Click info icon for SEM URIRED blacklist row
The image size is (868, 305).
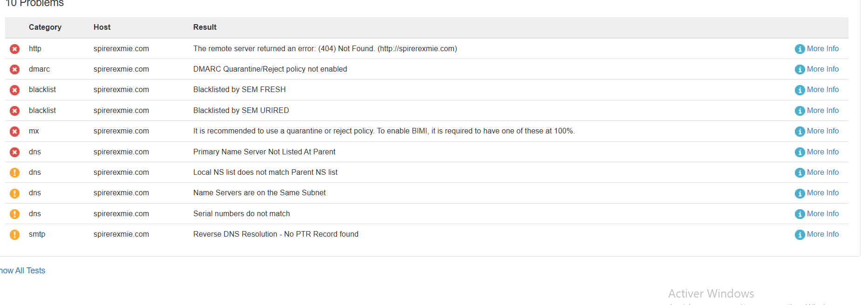[x=800, y=111]
